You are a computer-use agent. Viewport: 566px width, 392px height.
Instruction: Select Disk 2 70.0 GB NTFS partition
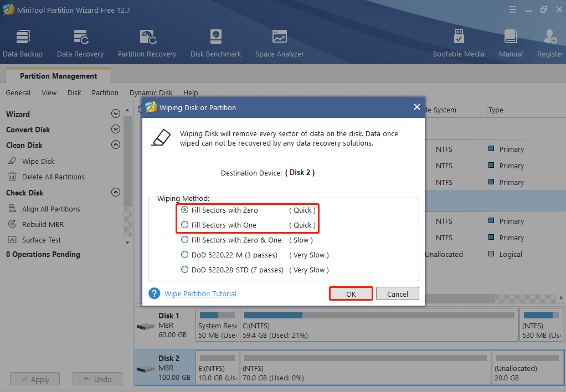pos(366,367)
